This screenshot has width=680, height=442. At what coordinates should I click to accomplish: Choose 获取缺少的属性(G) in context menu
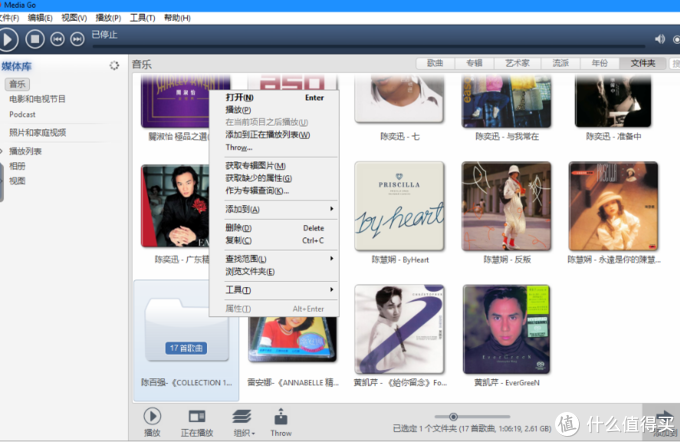[x=274, y=178]
